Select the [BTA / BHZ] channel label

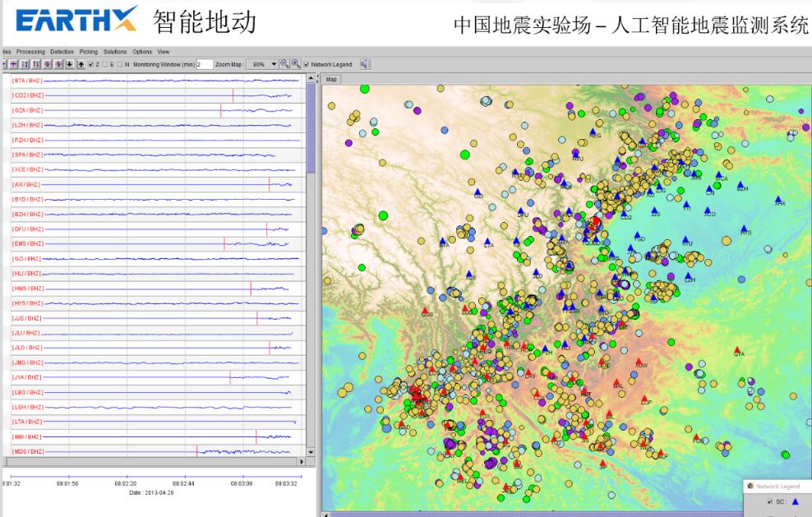(x=27, y=81)
